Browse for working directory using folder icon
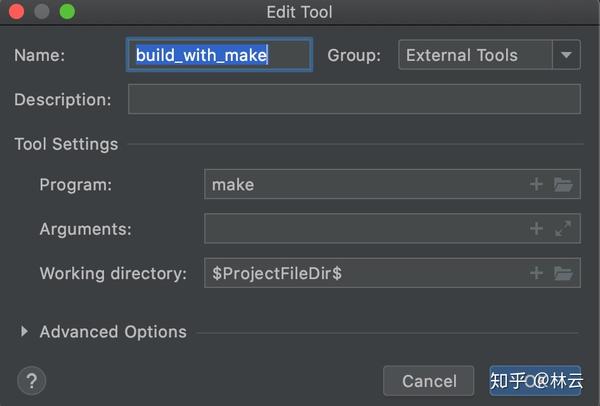 (x=563, y=273)
